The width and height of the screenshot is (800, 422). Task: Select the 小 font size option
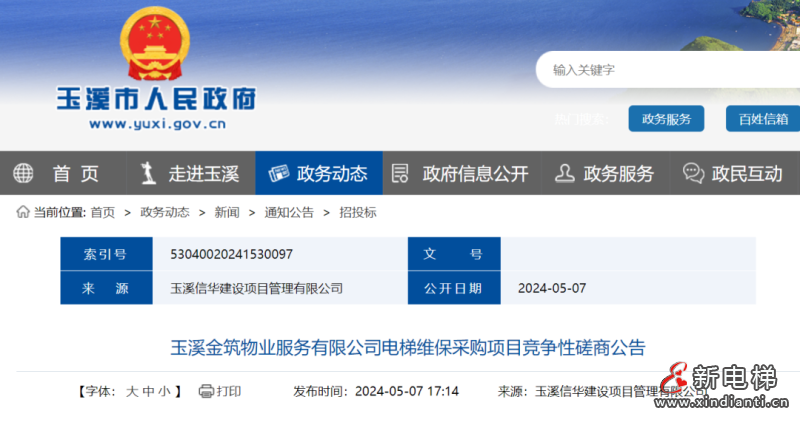(x=165, y=391)
